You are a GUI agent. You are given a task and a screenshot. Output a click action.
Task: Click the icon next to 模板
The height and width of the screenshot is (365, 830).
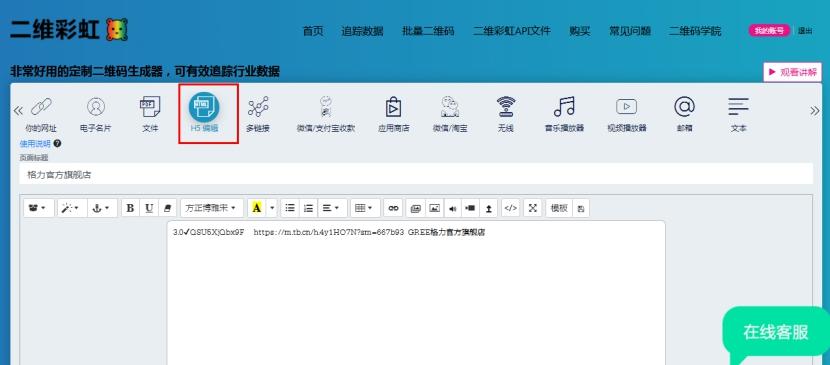click(580, 208)
